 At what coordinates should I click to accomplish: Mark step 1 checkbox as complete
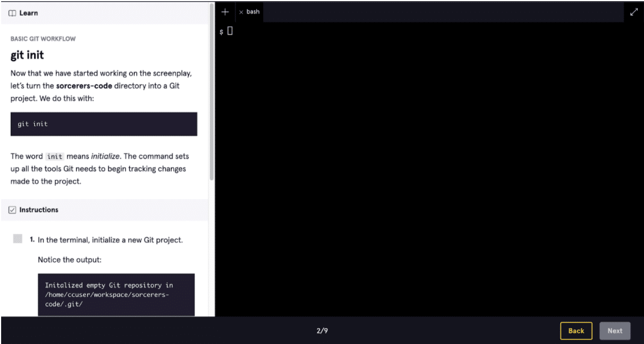18,238
